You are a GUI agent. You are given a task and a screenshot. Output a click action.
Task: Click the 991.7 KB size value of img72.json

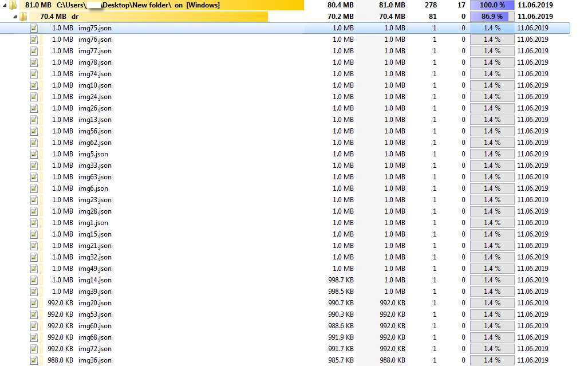341,349
